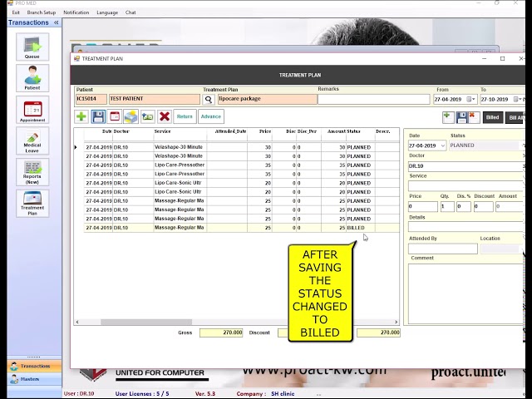The height and width of the screenshot is (399, 532).
Task: Open the Queue module in sidebar
Action: click(32, 47)
